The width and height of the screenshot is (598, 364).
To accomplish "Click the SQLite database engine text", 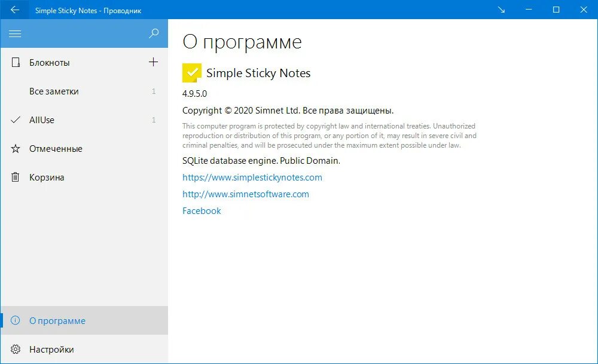I will coord(261,161).
